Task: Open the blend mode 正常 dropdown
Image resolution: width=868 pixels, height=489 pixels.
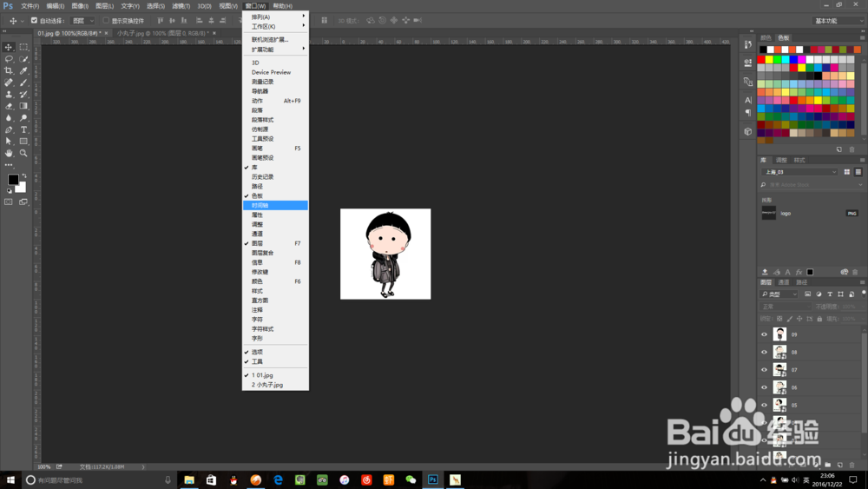Action: click(x=786, y=307)
